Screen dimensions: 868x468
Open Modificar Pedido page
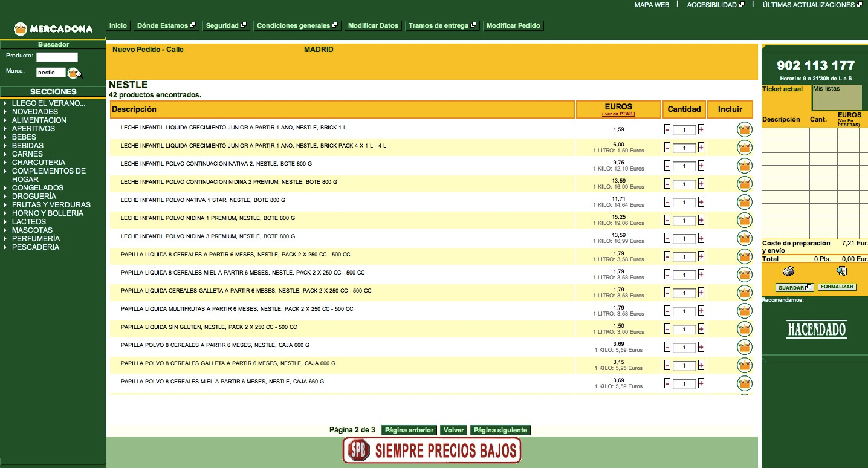514,26
